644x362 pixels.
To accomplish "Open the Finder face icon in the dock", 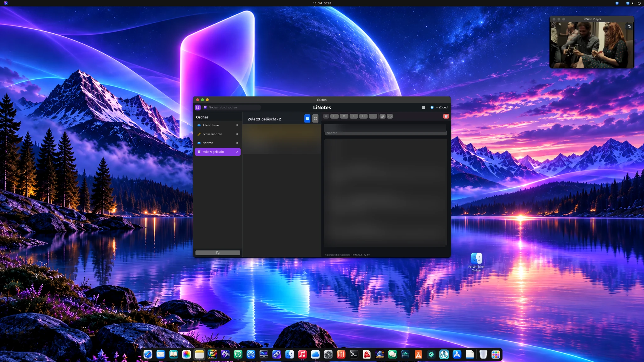I will click(x=289, y=354).
